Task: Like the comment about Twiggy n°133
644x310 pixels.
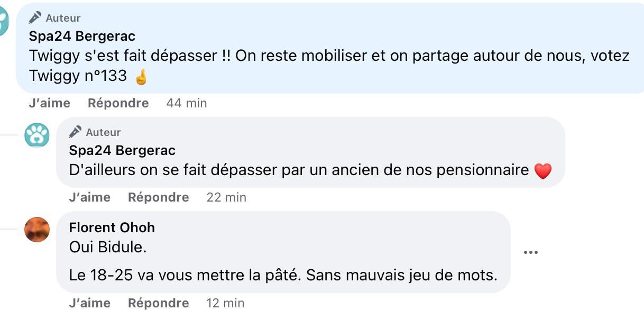Action: click(49, 103)
